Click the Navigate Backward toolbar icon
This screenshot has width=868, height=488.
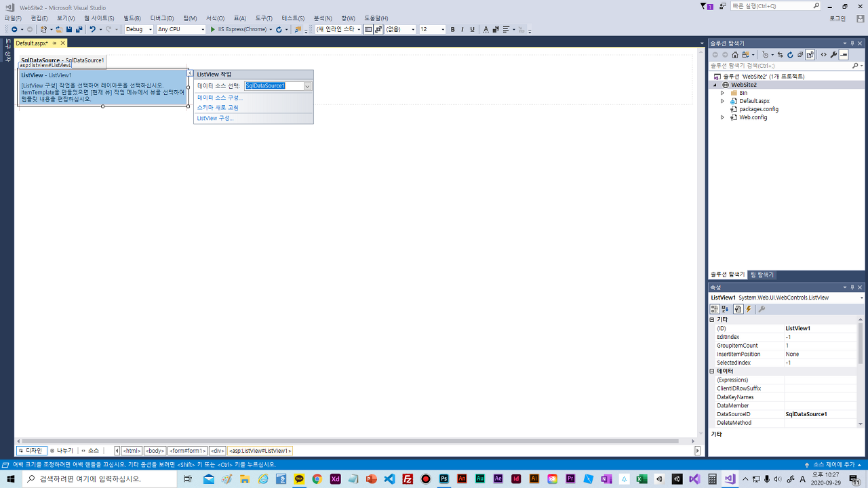click(14, 30)
